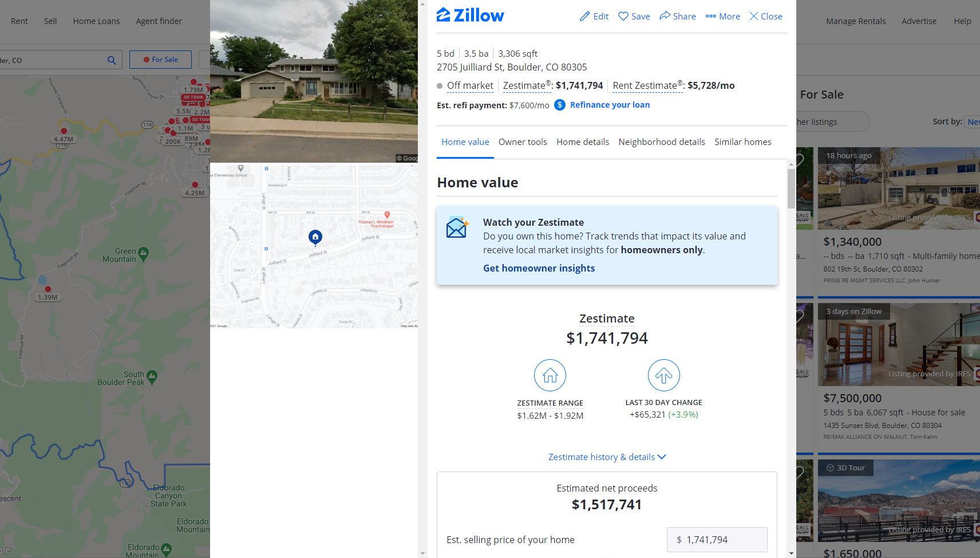Click the envelope icon in Watch your Zestimate
Screen dimensions: 980x558
pyautogui.click(x=457, y=227)
